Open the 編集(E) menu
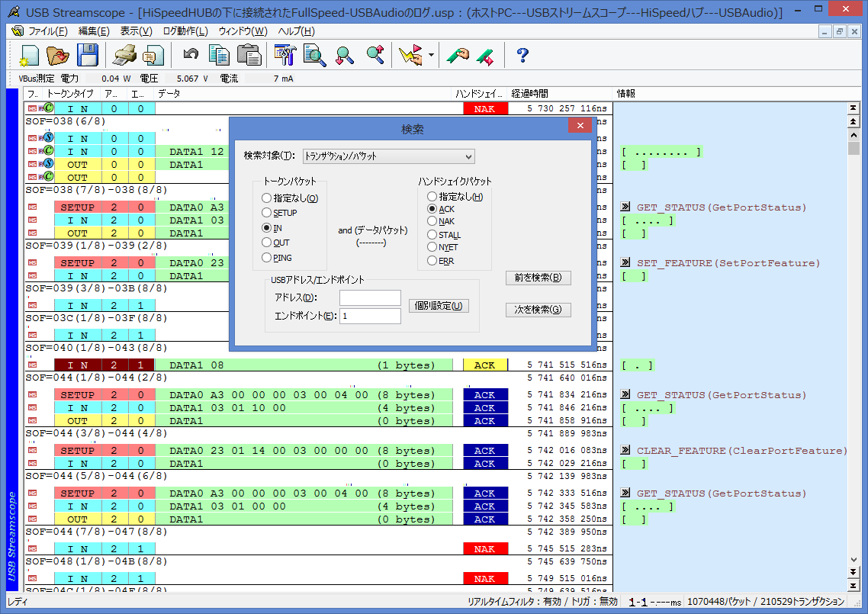The image size is (868, 614). (94, 31)
